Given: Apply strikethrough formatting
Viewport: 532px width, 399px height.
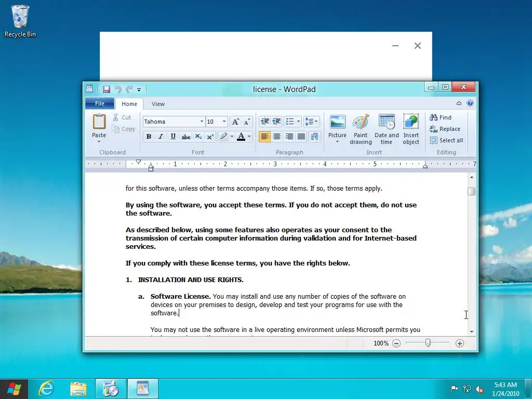Looking at the screenshot, I should tap(185, 137).
